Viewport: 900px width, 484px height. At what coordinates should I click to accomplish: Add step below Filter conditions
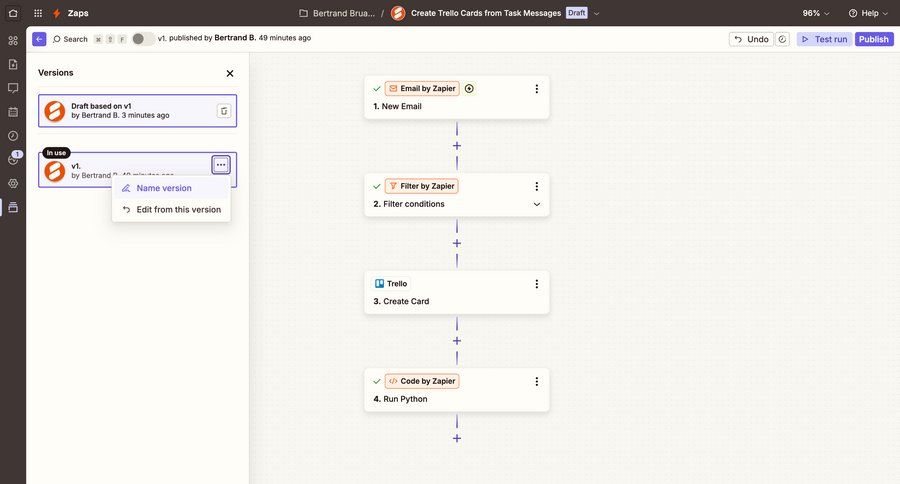457,243
